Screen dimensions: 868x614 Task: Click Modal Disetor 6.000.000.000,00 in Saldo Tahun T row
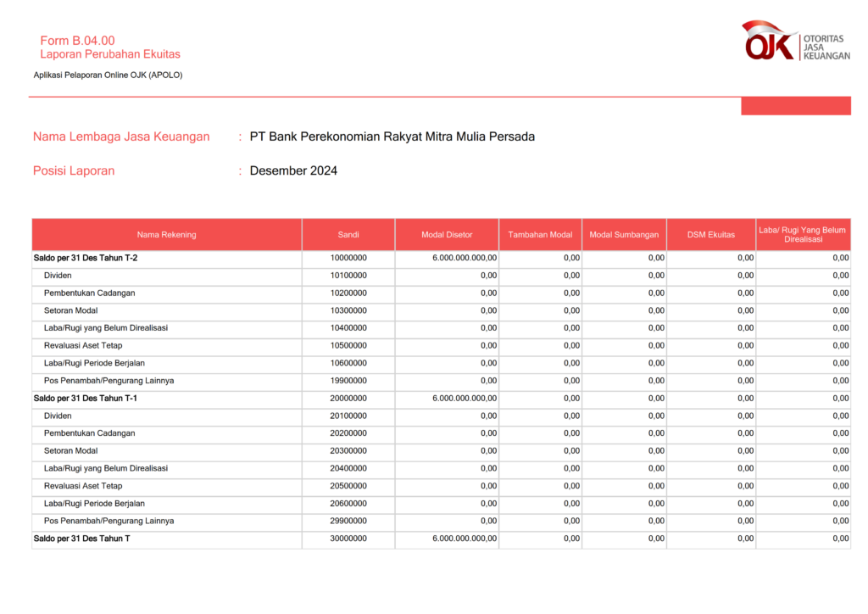[465, 539]
